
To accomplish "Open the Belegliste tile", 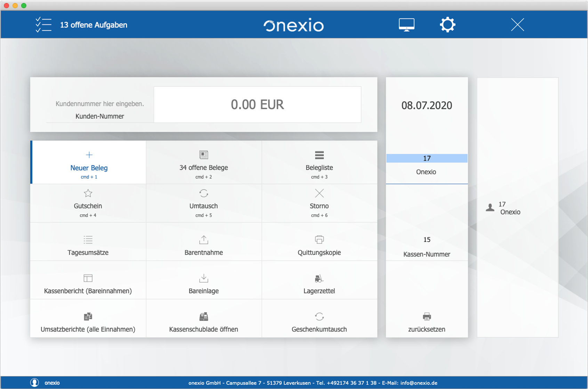I will (x=319, y=162).
